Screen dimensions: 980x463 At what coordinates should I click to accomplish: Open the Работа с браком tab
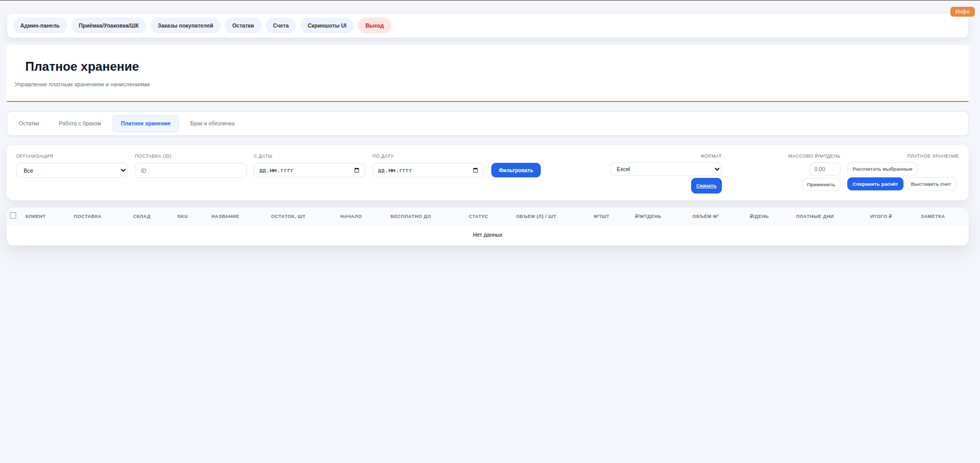click(x=80, y=124)
